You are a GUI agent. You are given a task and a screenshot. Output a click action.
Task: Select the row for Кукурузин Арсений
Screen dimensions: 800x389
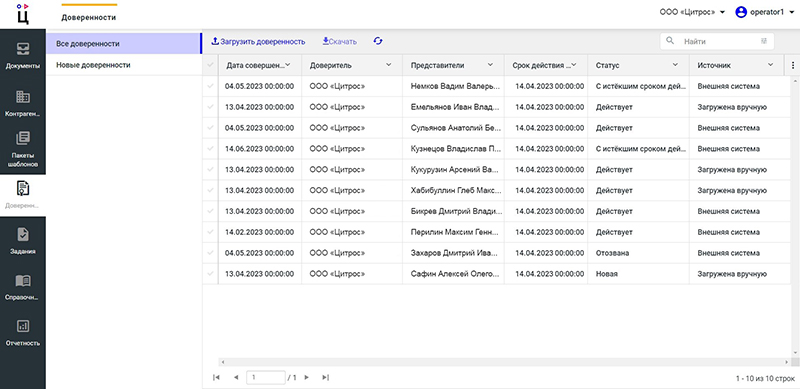[x=210, y=169]
